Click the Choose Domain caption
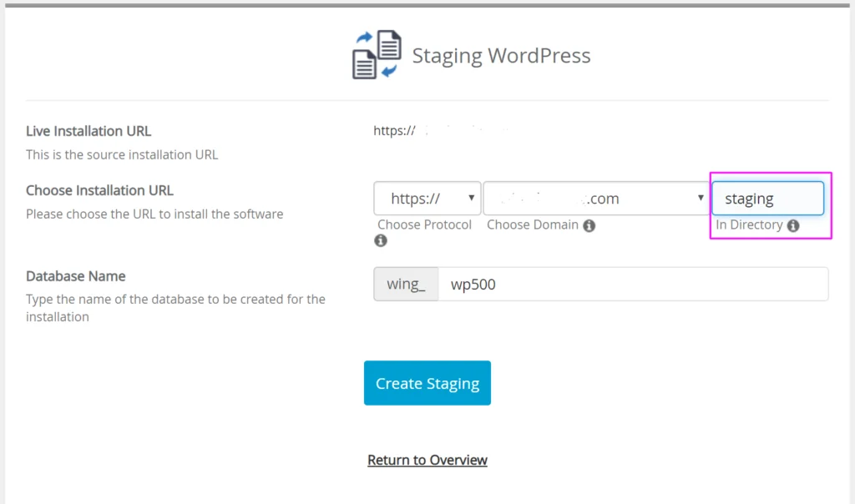855x504 pixels. (x=533, y=225)
